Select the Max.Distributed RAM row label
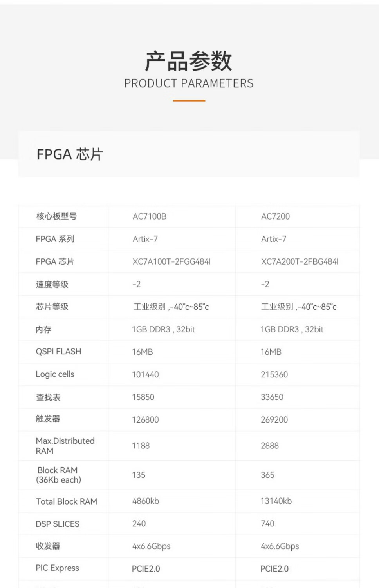 (65, 446)
